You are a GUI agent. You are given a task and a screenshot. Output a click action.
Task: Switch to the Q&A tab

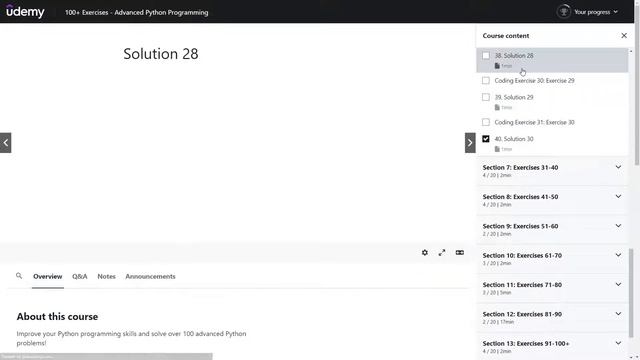point(80,276)
